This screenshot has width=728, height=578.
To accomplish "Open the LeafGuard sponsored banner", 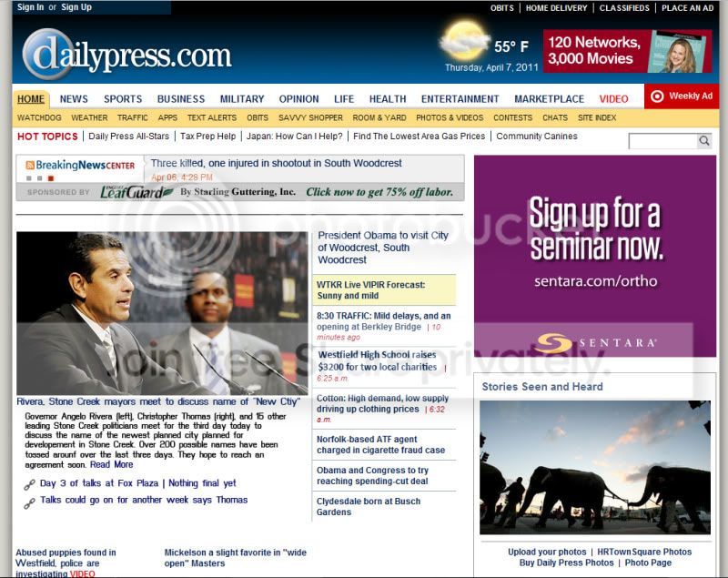I will point(240,192).
